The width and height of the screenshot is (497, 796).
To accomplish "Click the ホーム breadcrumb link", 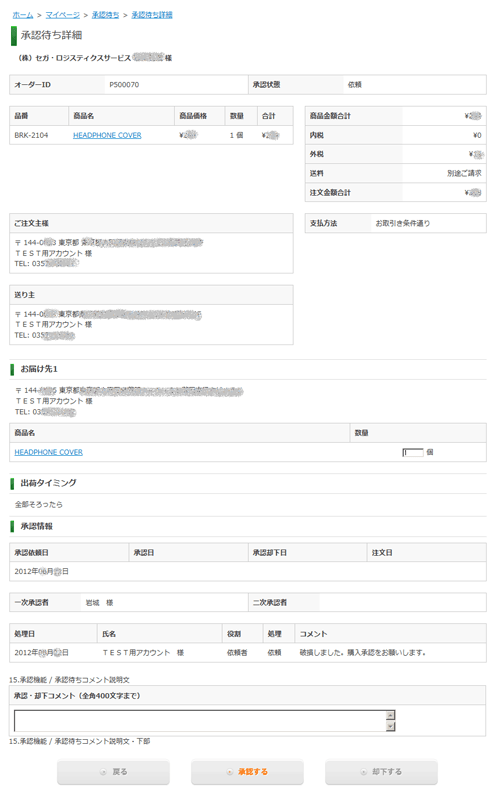I will [23, 15].
